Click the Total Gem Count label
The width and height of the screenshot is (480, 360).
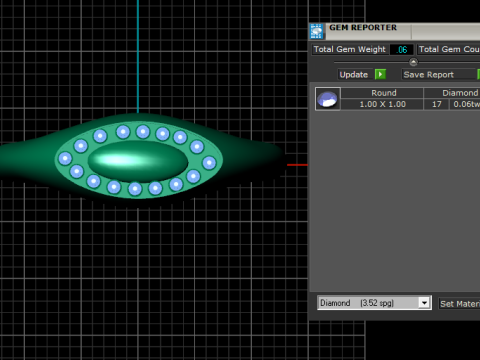point(449,49)
